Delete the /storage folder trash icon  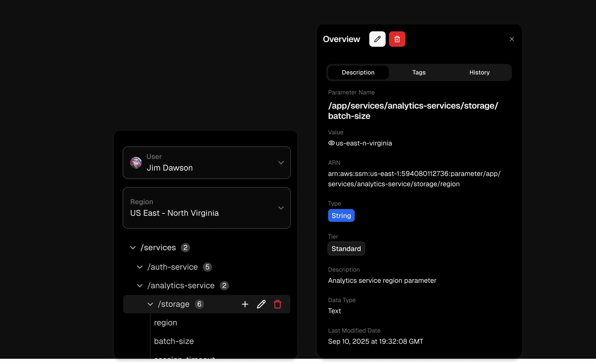[277, 304]
